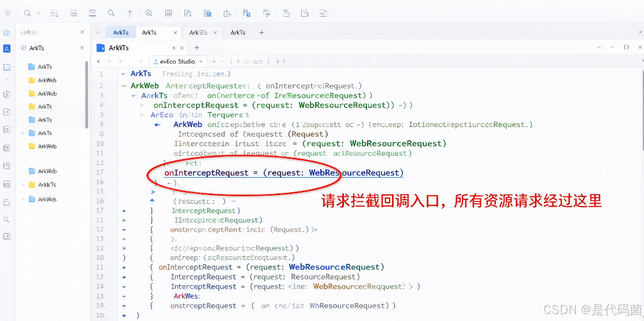Click the up arrow toolbar icon
Viewport: 644px width, 321px height.
pyautogui.click(x=130, y=13)
